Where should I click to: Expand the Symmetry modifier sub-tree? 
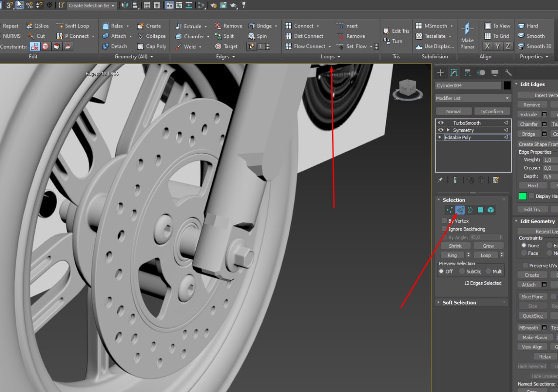(448, 130)
